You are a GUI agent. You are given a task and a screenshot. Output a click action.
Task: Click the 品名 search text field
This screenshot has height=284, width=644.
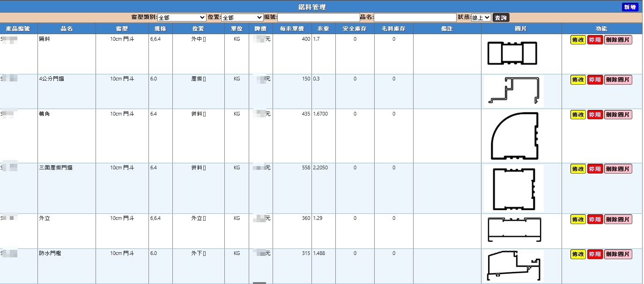[415, 17]
